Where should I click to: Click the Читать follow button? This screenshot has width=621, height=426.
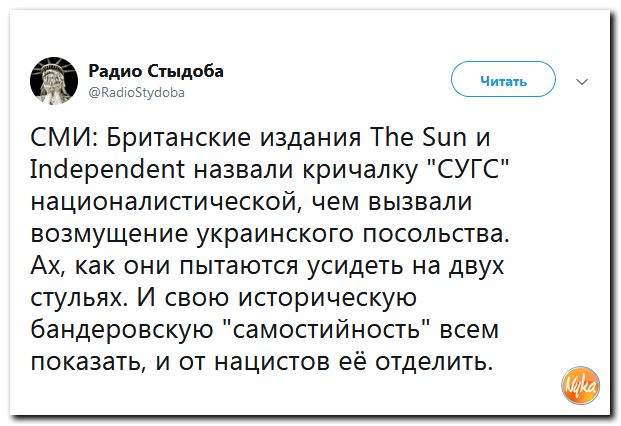[x=503, y=79]
